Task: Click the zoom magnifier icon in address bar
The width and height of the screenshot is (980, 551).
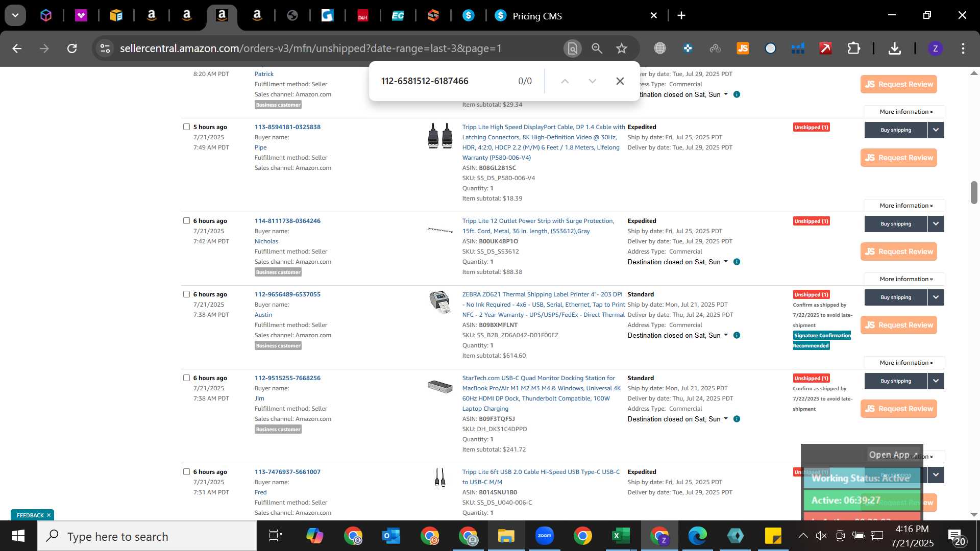Action: point(597,48)
